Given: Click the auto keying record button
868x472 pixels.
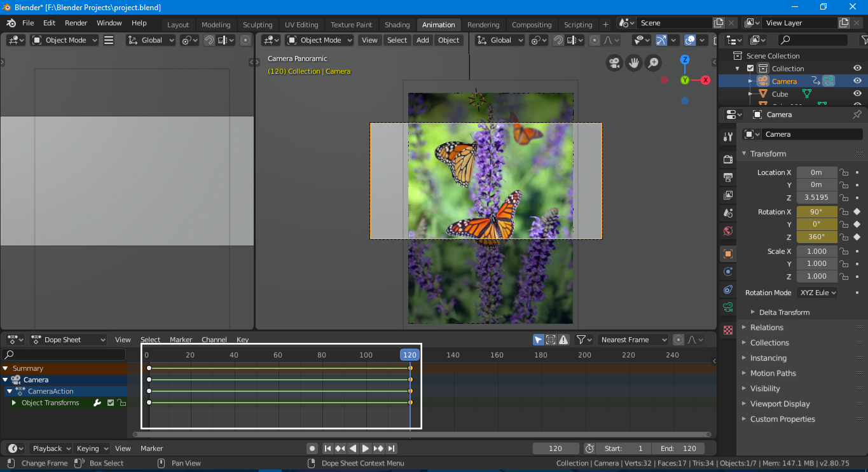Looking at the screenshot, I should pyautogui.click(x=312, y=448).
